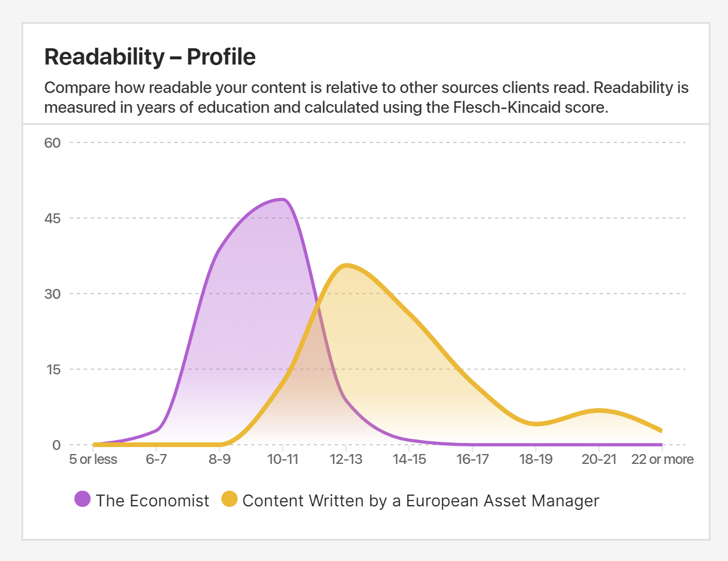Select the '16-17' x-axis label
Viewport: 728px width, 561px height.
472,459
